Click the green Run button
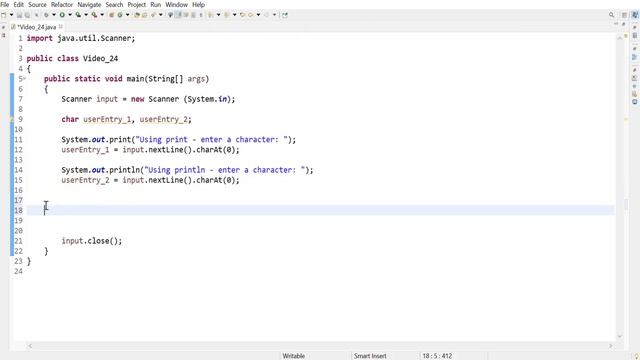 [x=62, y=15]
